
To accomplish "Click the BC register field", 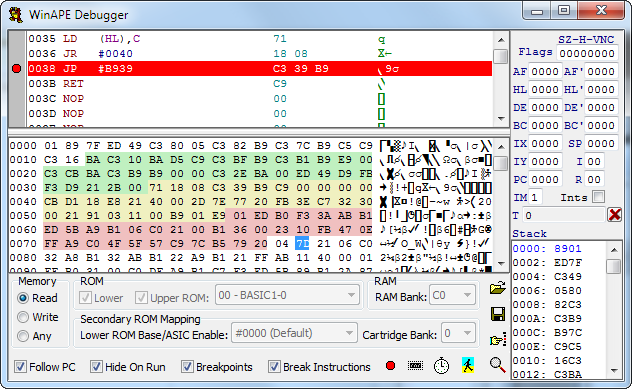I will tap(544, 126).
